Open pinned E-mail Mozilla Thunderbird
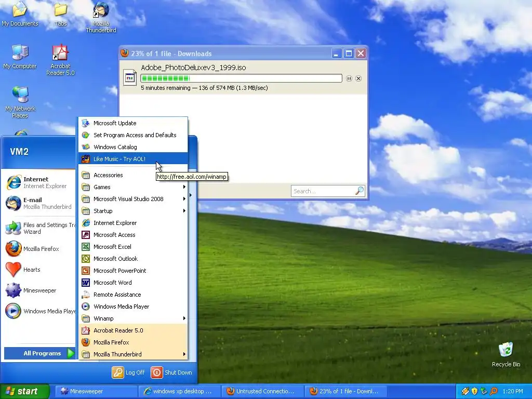Screen dimensions: 532x399 click(39, 203)
